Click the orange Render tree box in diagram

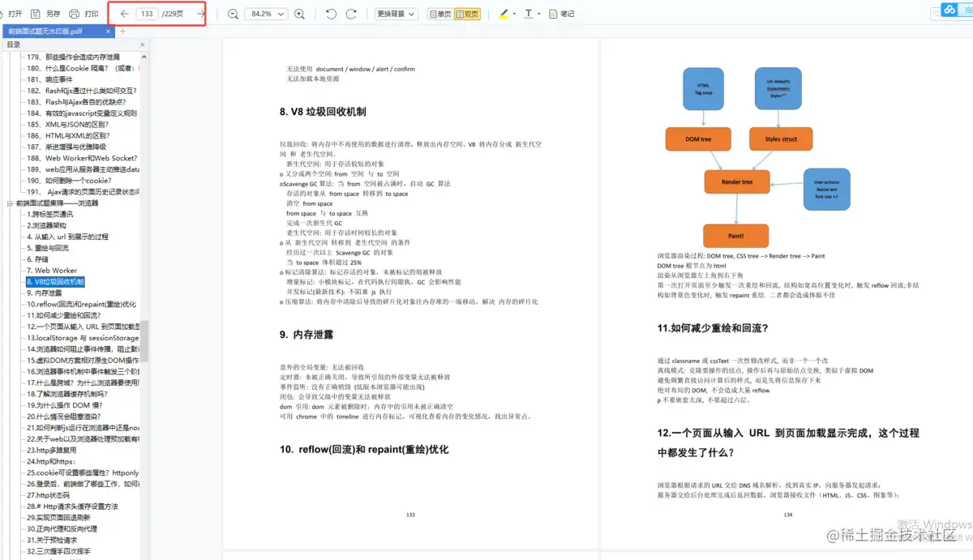tap(736, 182)
